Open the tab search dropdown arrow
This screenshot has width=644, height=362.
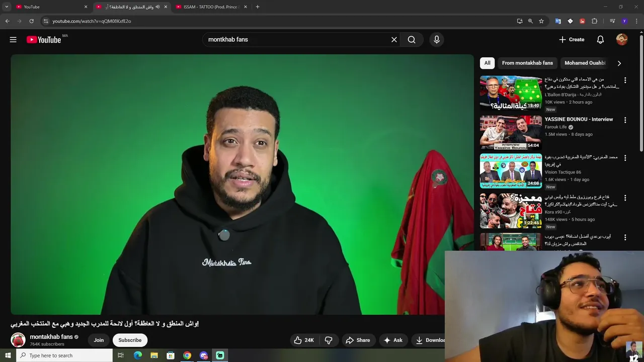pos(7,7)
